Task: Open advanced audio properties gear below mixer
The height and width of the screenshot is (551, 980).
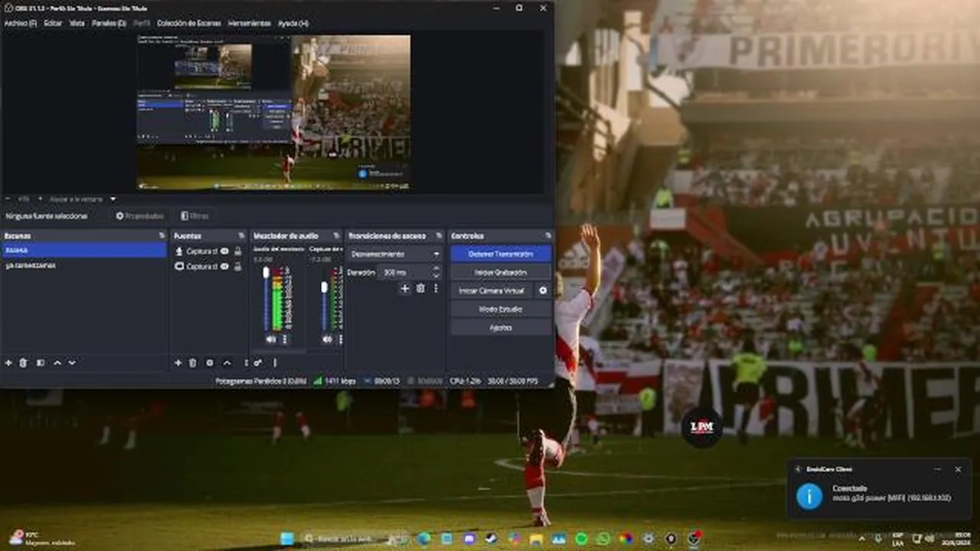Action: point(258,363)
